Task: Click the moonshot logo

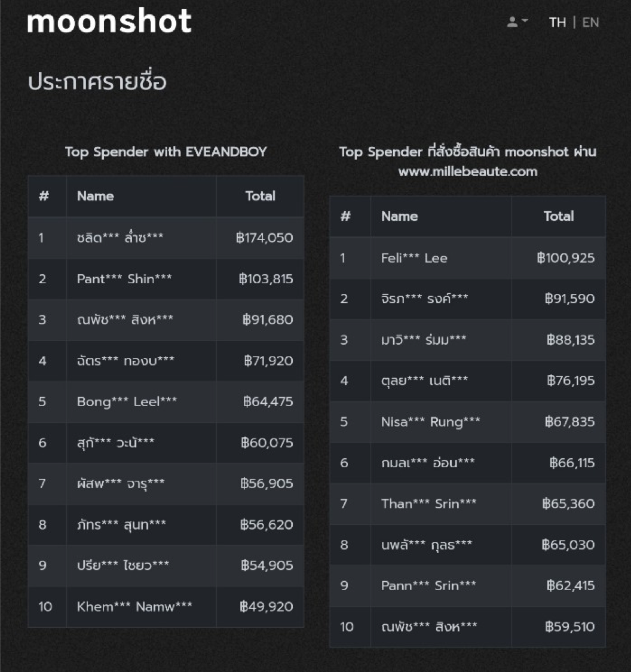Action: [x=109, y=20]
